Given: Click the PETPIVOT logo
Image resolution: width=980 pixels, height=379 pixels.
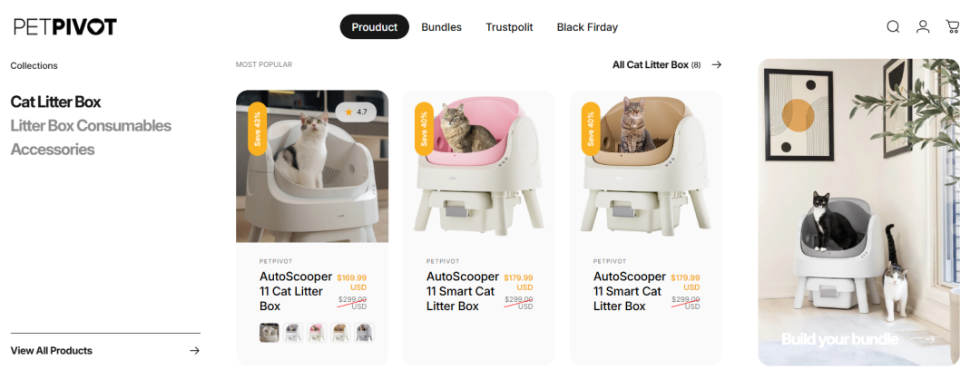Looking at the screenshot, I should 65,27.
